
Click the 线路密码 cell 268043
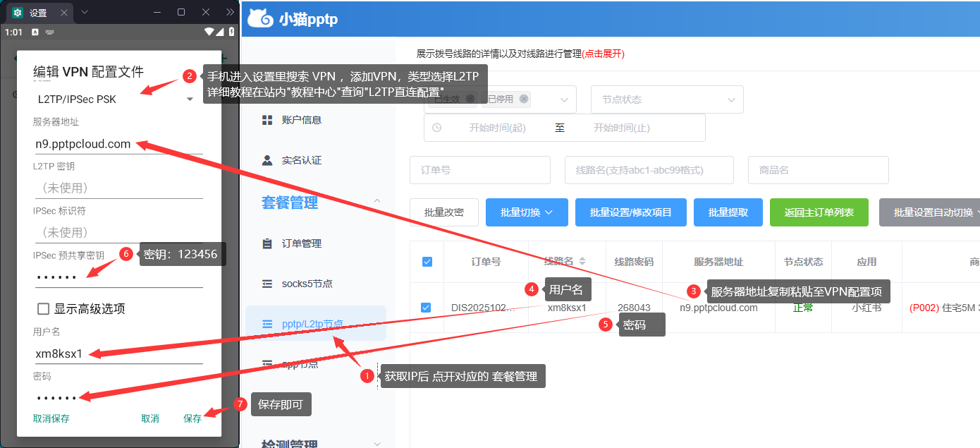(x=634, y=308)
